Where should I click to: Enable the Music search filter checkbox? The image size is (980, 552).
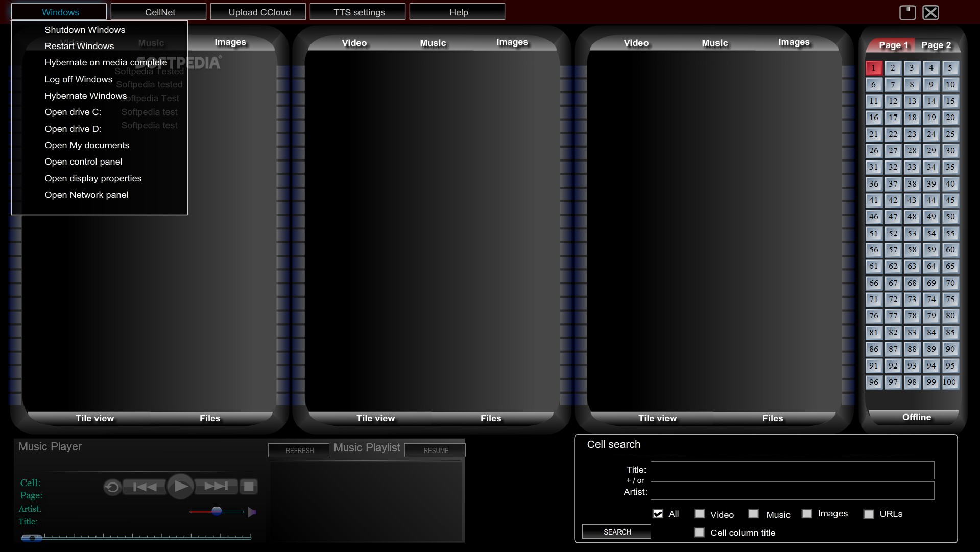[753, 514]
